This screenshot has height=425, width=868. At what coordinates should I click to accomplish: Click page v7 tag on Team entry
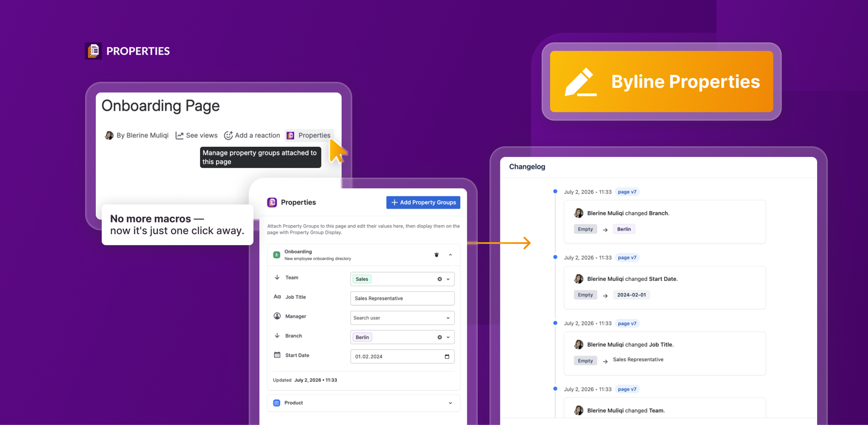pos(627,389)
